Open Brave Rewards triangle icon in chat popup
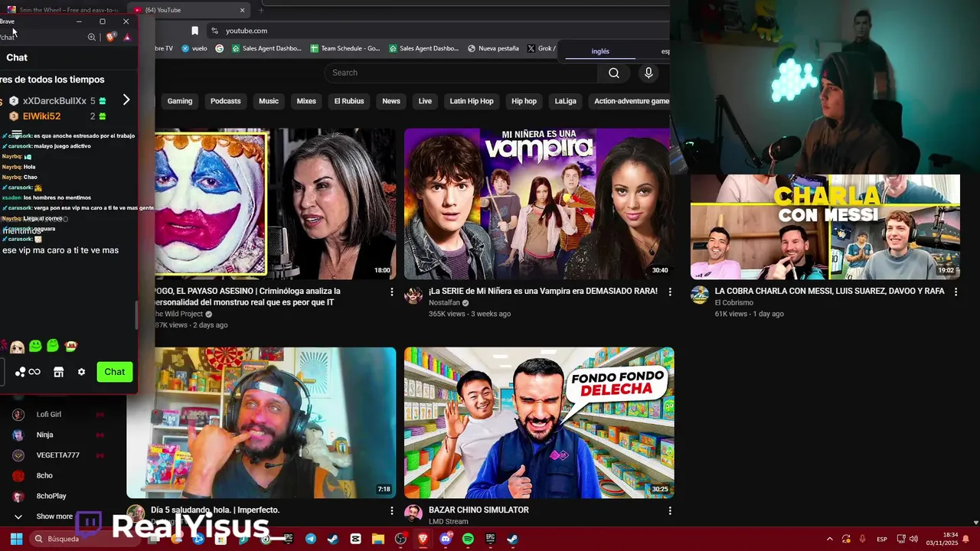This screenshot has width=980, height=551. click(127, 37)
